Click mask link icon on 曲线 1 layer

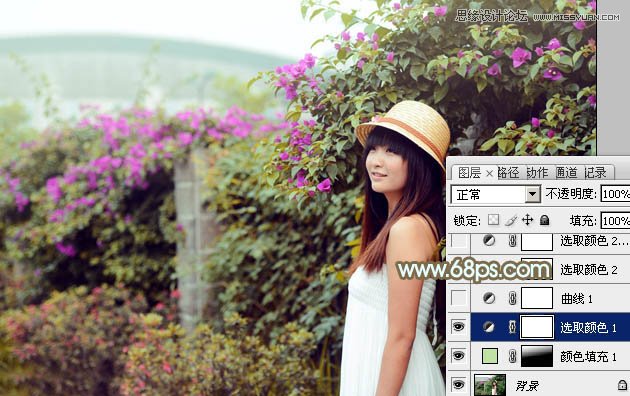coord(512,298)
